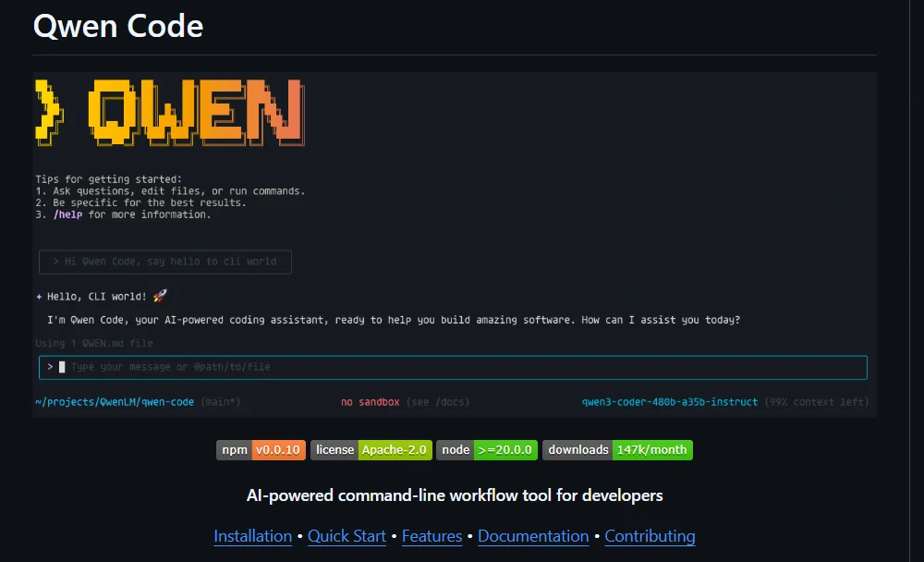The height and width of the screenshot is (562, 924).
Task: Click the downloads 147k/month badge
Action: coord(617,450)
